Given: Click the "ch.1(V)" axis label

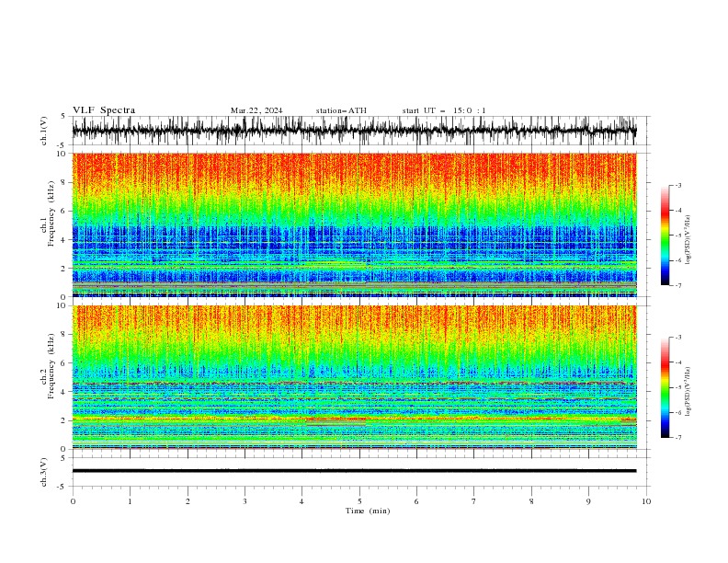Looking at the screenshot, I should tap(44, 131).
